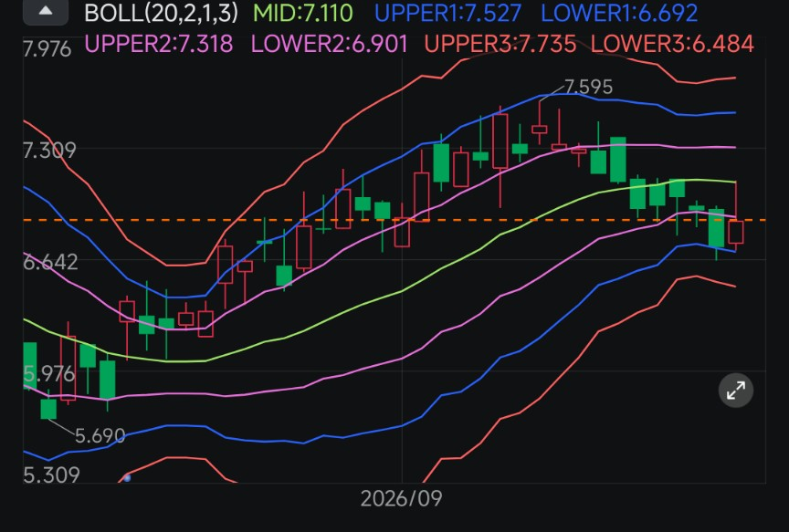Viewport: 789px width, 532px height.
Task: Open the fullscreen expand chart icon
Action: point(736,391)
